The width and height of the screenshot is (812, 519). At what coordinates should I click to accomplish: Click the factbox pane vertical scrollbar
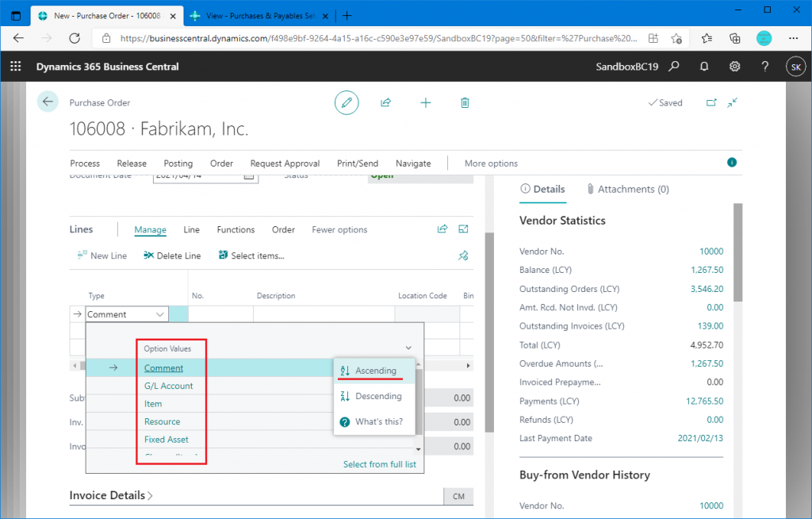click(x=737, y=252)
